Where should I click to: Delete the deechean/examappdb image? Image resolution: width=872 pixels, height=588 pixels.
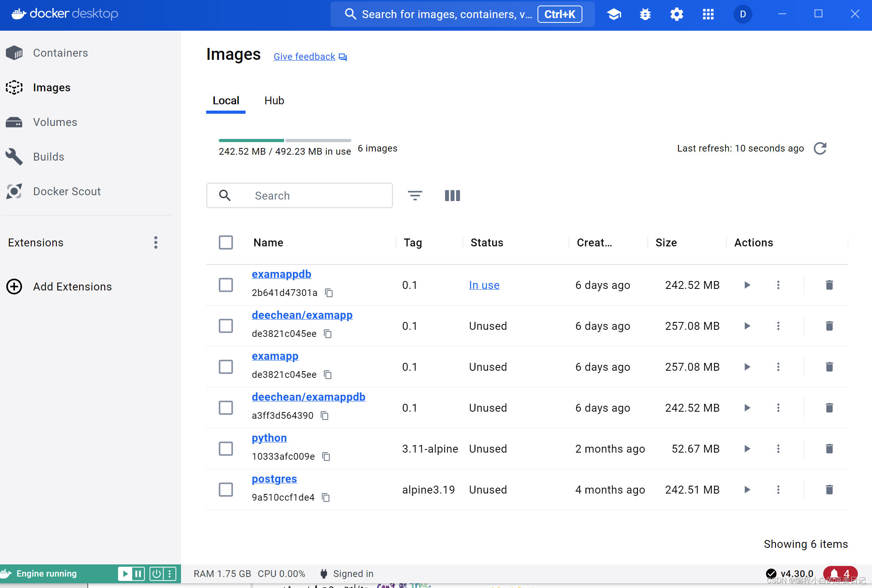tap(830, 408)
